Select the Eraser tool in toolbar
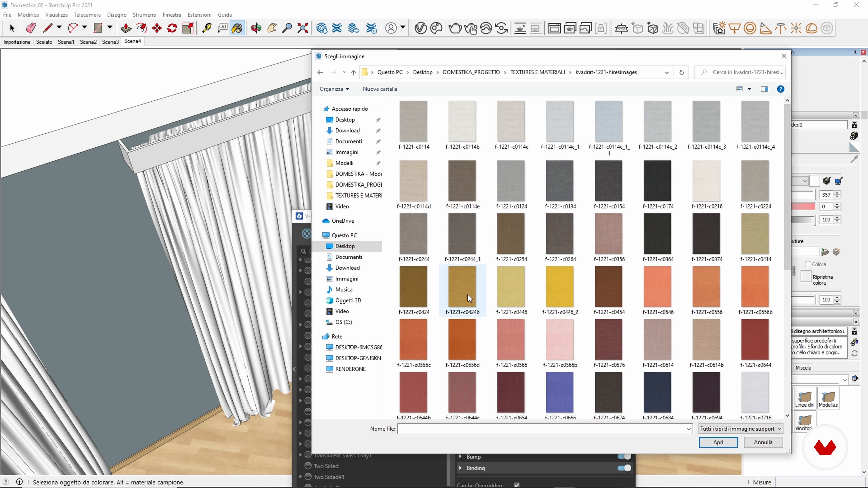868x488 pixels. (x=31, y=28)
